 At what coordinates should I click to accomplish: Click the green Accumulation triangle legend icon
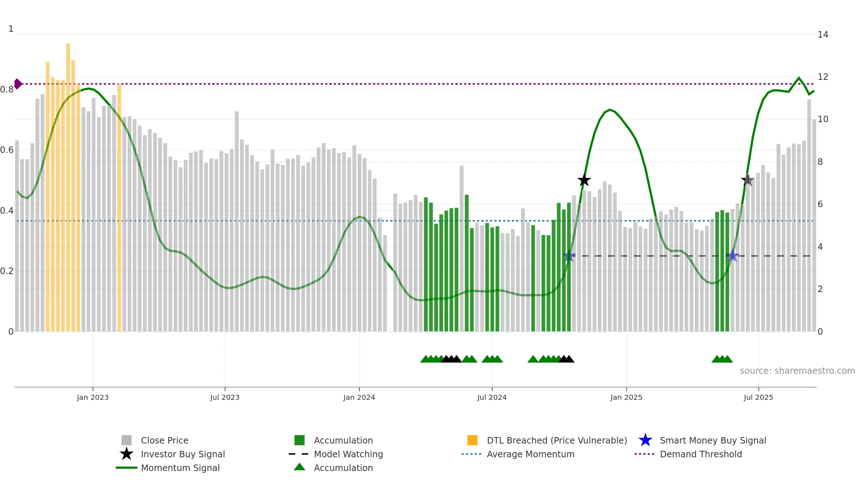click(x=299, y=467)
